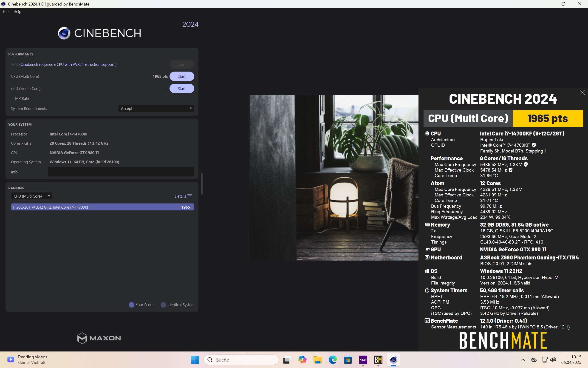Open the File menu

[x=5, y=11]
